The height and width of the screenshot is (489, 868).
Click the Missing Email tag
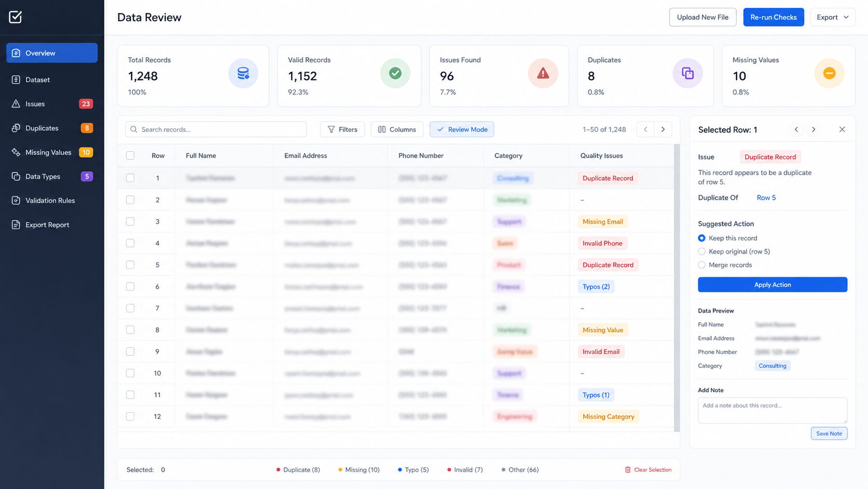[603, 221]
